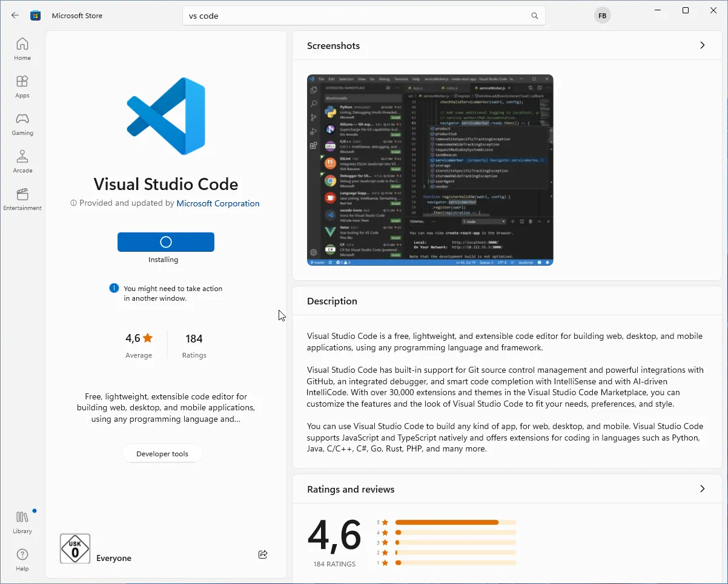Click the 5-star rating bar

click(x=455, y=521)
